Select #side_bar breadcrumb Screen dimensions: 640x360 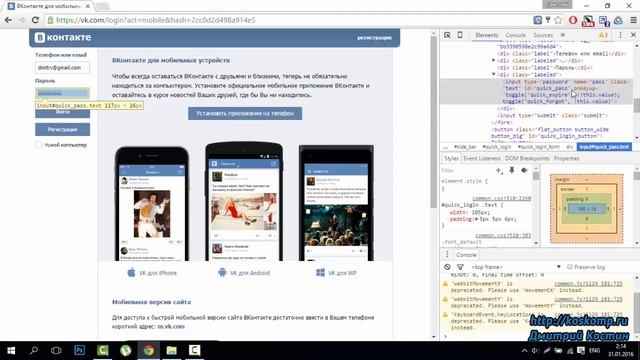[x=465, y=147]
